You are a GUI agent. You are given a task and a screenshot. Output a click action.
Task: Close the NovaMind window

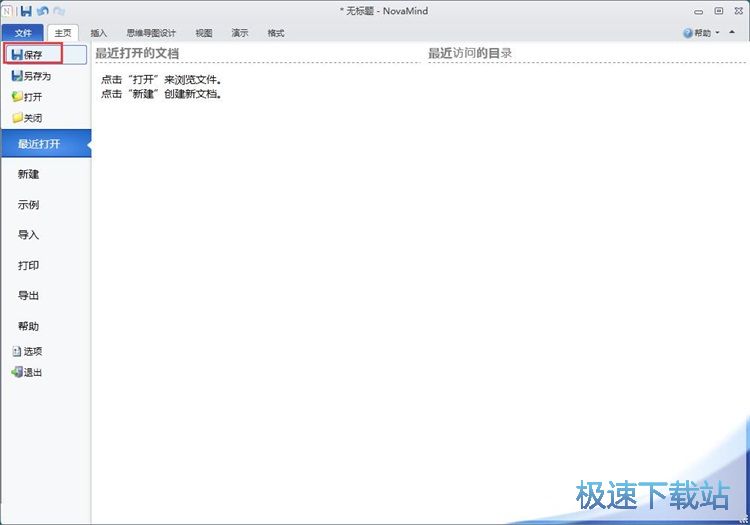click(x=739, y=11)
